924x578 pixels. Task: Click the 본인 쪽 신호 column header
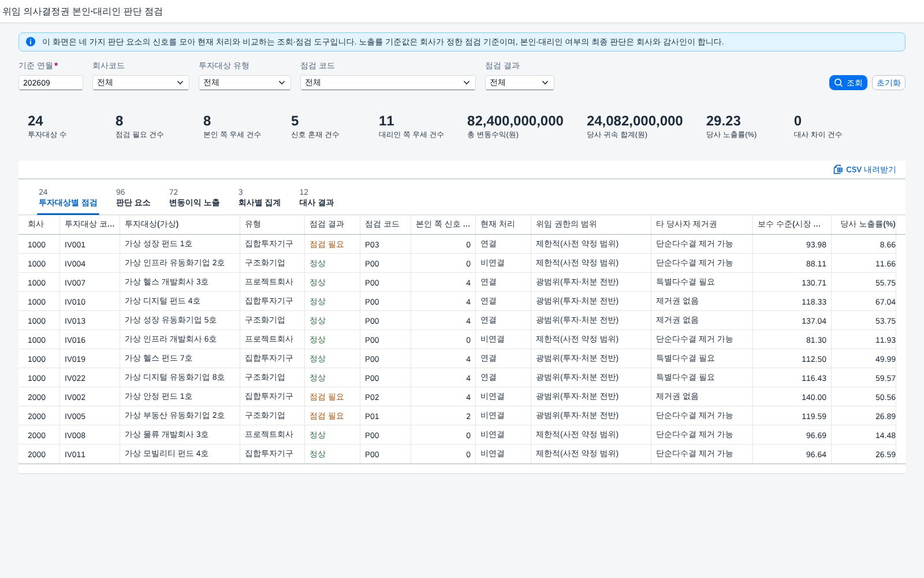444,224
